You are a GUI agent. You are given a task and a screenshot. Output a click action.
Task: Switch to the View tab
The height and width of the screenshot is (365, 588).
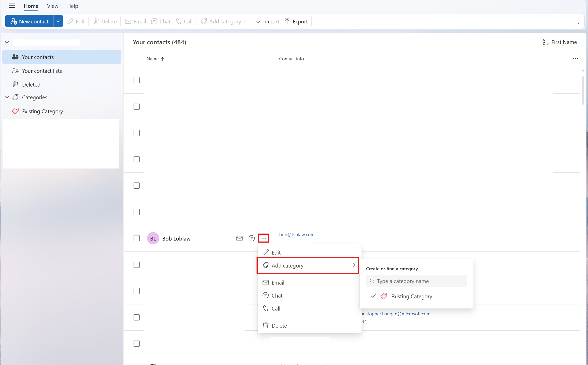pyautogui.click(x=52, y=6)
